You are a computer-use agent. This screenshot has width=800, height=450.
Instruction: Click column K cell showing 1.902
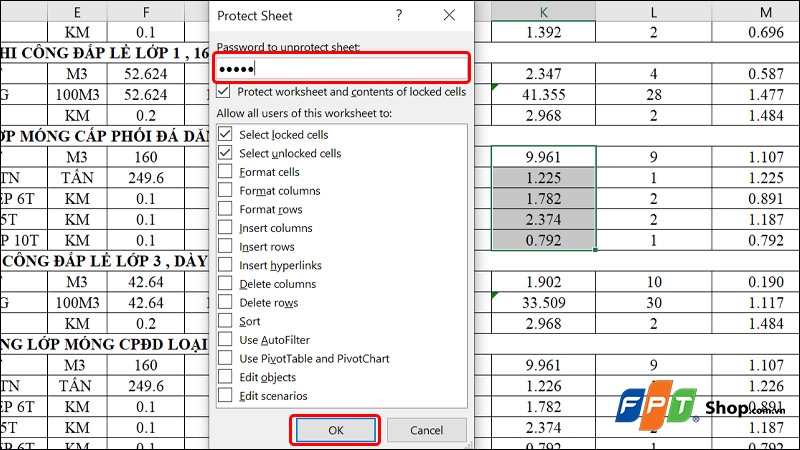click(x=543, y=282)
